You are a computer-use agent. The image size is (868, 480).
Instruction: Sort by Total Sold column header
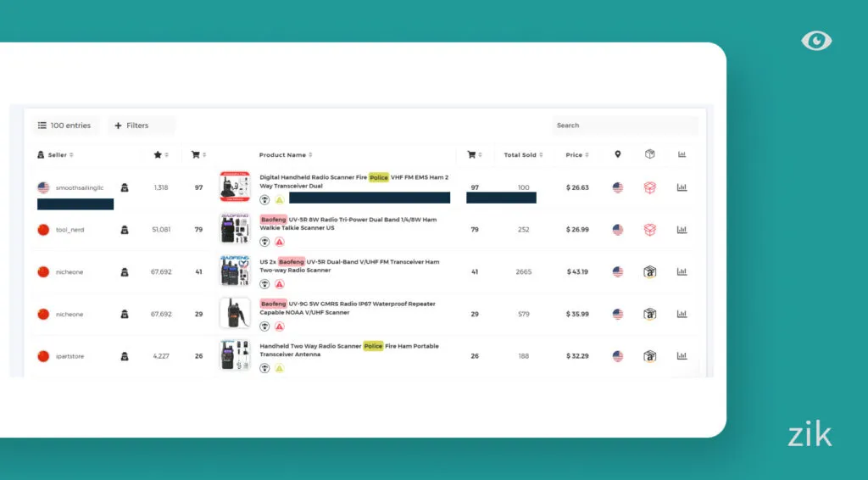pyautogui.click(x=523, y=155)
